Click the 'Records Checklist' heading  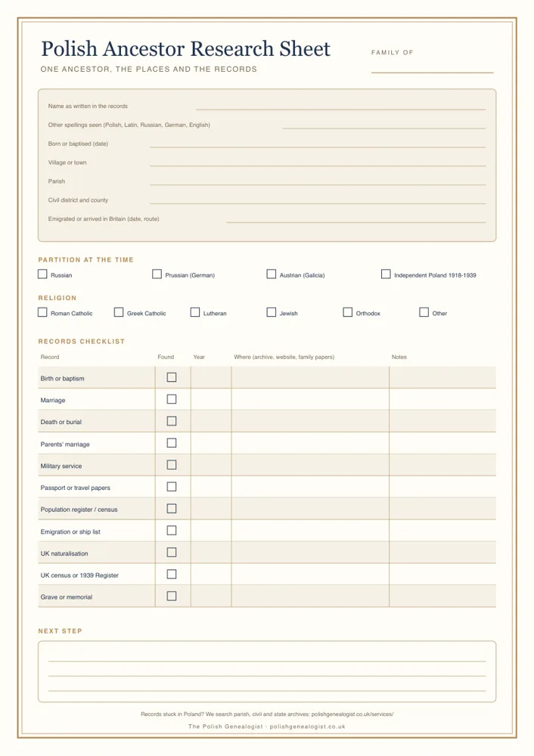click(x=82, y=342)
